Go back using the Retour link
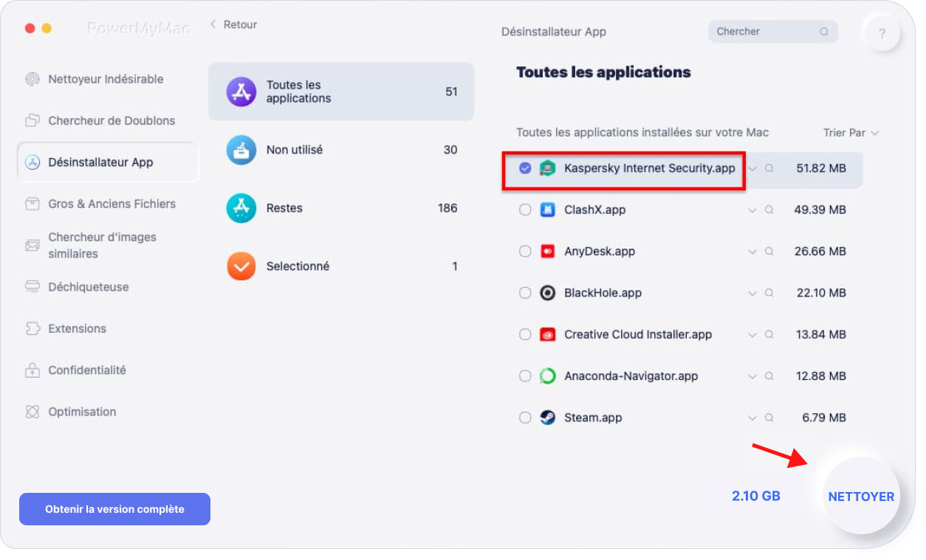The width and height of the screenshot is (926, 560). pos(233,24)
